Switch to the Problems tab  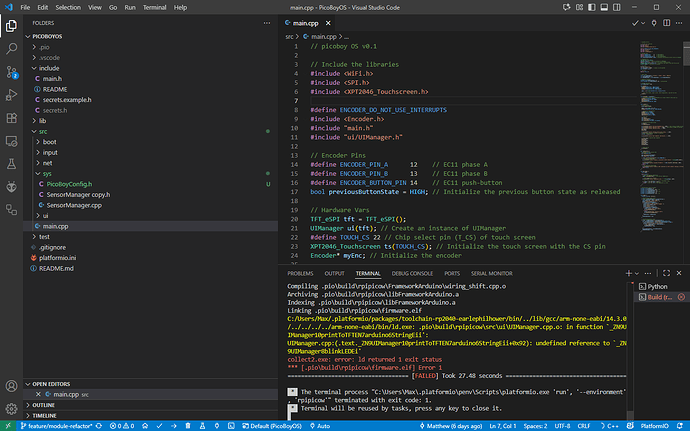(x=300, y=272)
